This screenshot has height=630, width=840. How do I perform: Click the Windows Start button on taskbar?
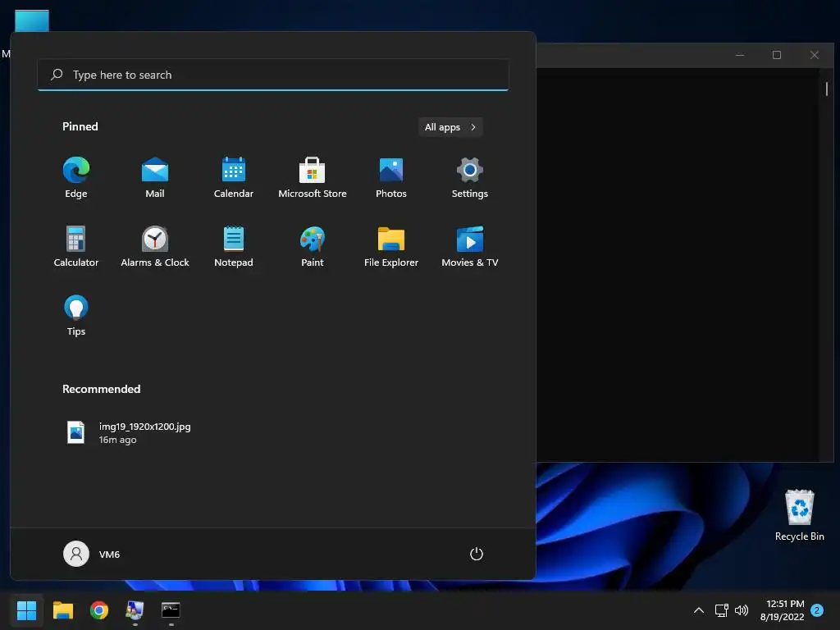coord(27,610)
